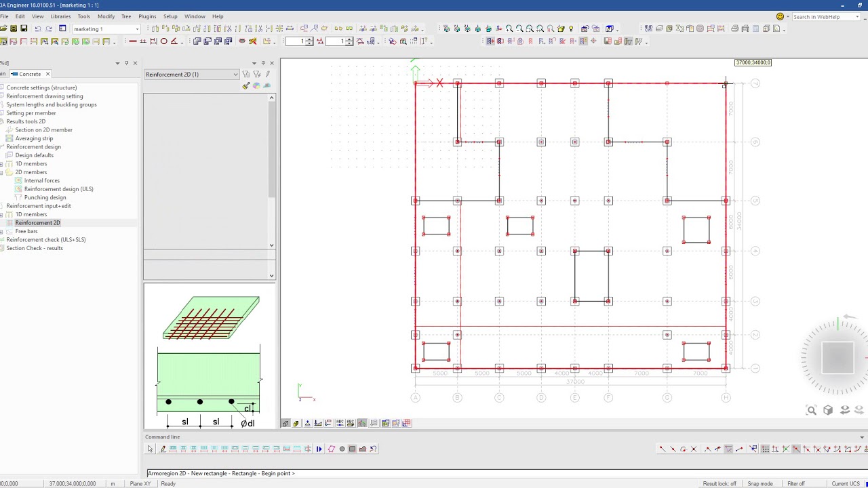Image resolution: width=868 pixels, height=488 pixels.
Task: Click the Undo arrow icon
Action: pyautogui.click(x=38, y=28)
